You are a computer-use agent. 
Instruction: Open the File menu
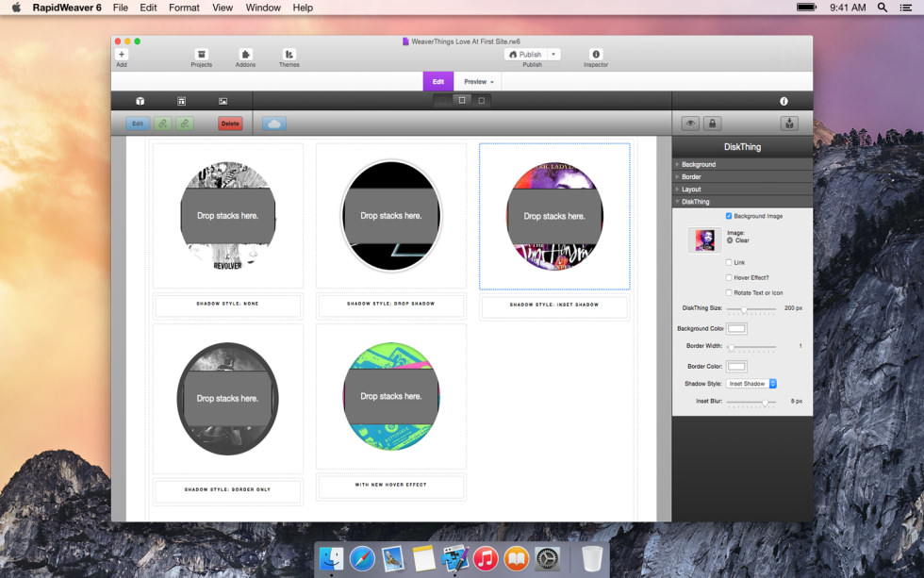pyautogui.click(x=121, y=8)
